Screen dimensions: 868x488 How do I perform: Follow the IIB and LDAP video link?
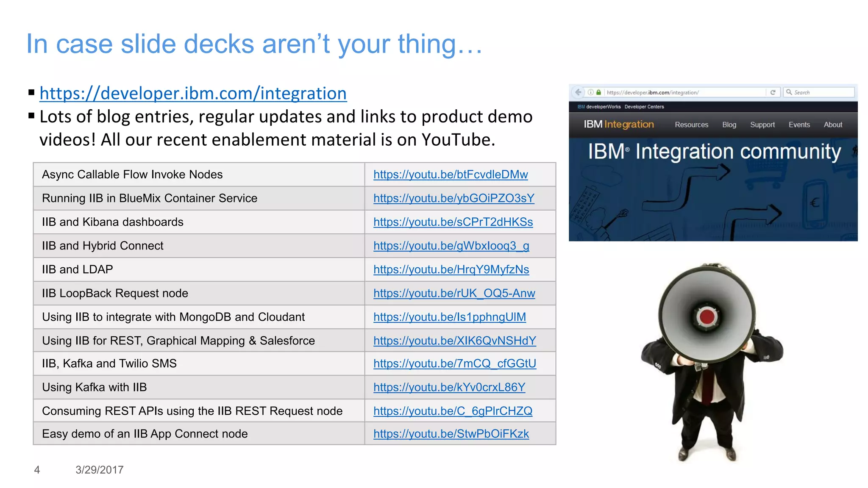click(451, 269)
